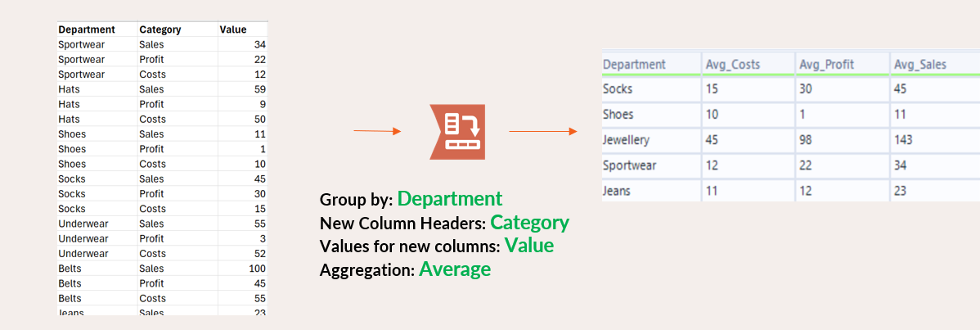
Task: Click the Department header in the output table
Action: click(x=634, y=64)
